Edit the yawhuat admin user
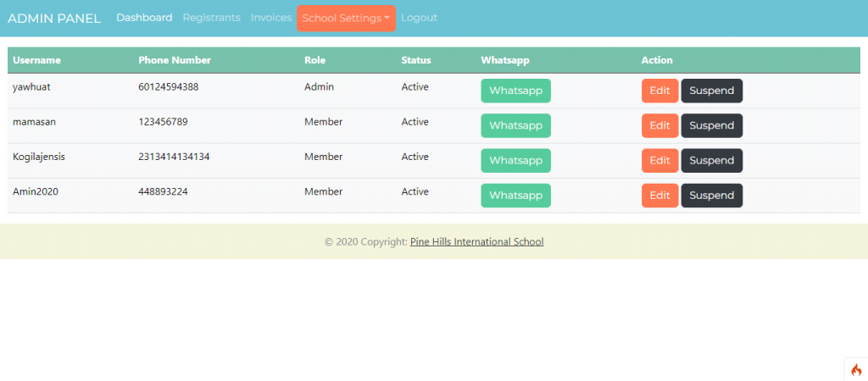Viewport: 868px width, 381px height. (x=659, y=91)
